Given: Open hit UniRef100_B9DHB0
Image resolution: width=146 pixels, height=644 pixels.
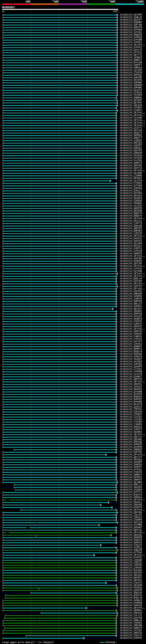Looking at the screenshot, I should click(131, 22).
